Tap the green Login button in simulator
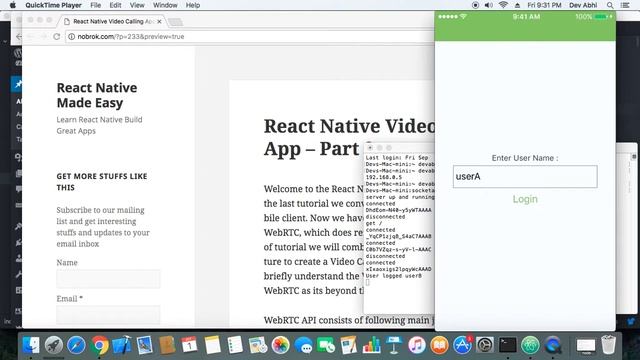Screen dimensions: 640x360 [x=525, y=199]
